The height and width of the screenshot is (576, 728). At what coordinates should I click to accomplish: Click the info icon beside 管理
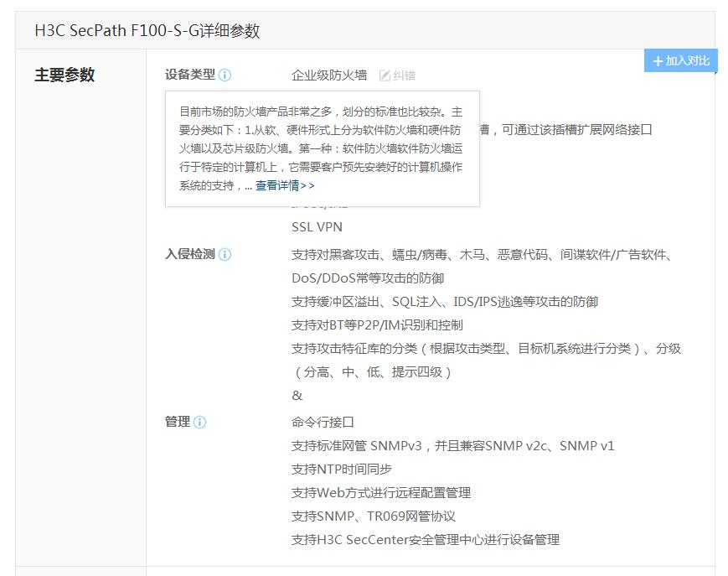199,423
